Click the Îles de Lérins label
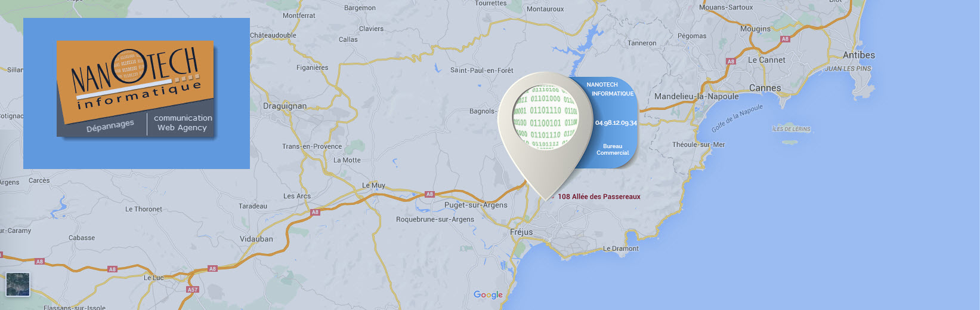The width and height of the screenshot is (980, 310). tap(792, 129)
